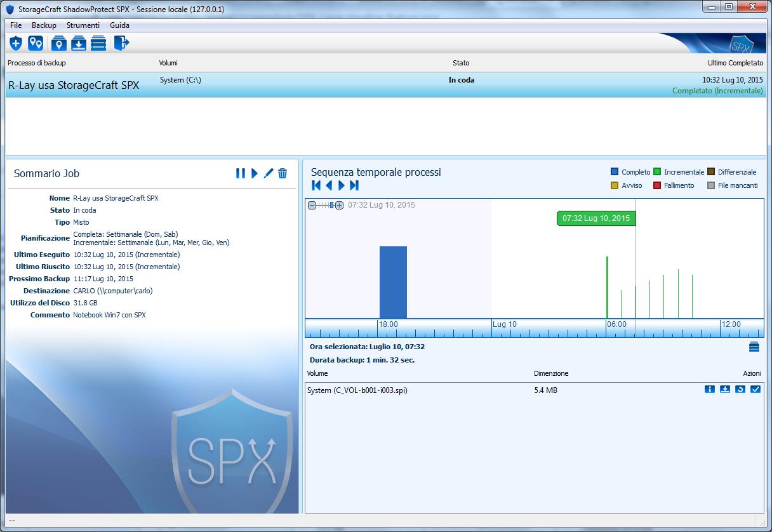The width and height of the screenshot is (772, 532).
Task: Click the restore download-arrow toolbar icon
Action: tap(79, 43)
